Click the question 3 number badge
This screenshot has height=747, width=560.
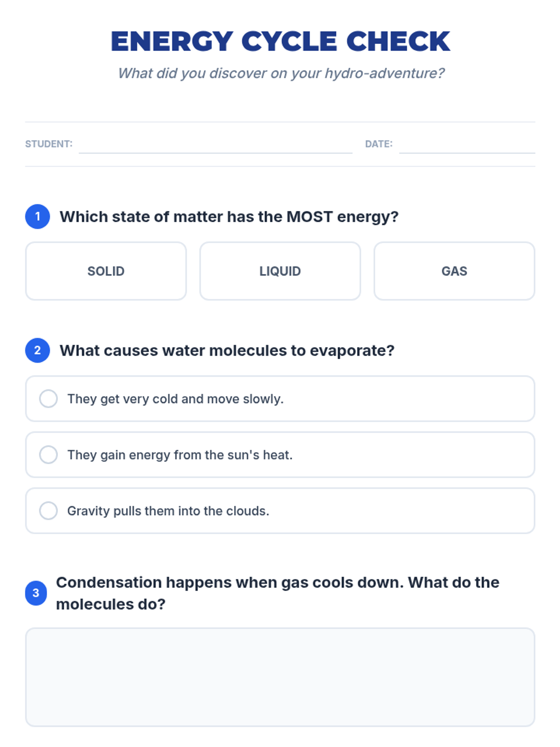pyautogui.click(x=36, y=593)
